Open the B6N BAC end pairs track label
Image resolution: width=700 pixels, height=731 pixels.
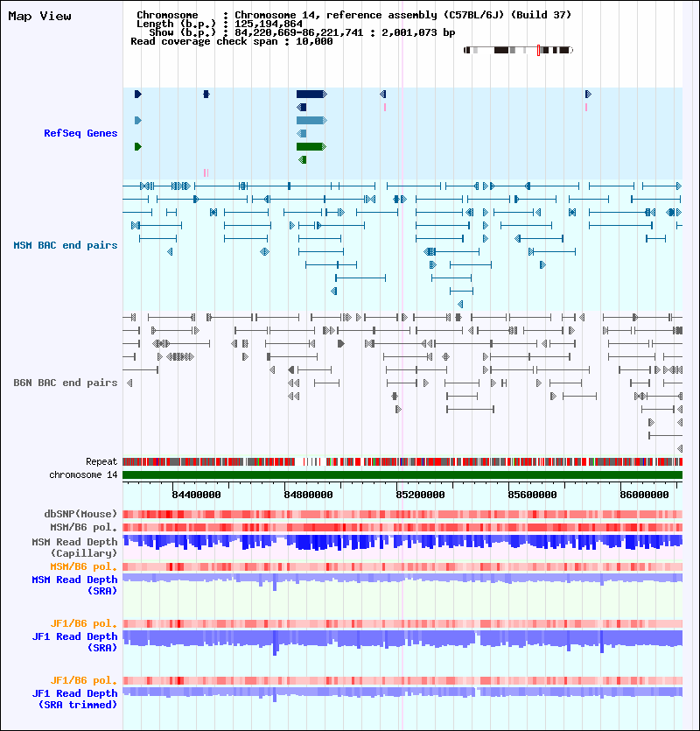[66, 383]
